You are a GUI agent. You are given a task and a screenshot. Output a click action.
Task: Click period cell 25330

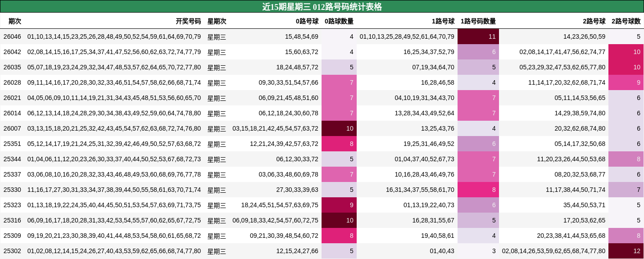point(12,190)
